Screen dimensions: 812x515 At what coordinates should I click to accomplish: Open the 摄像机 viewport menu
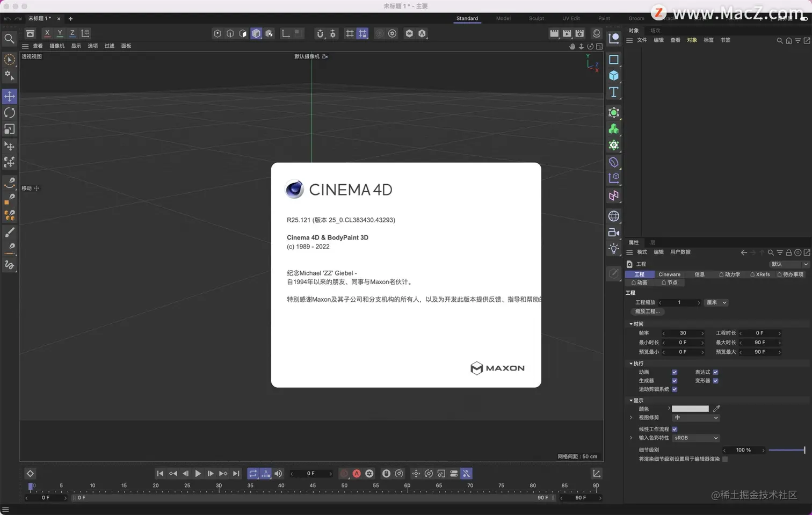pyautogui.click(x=57, y=46)
